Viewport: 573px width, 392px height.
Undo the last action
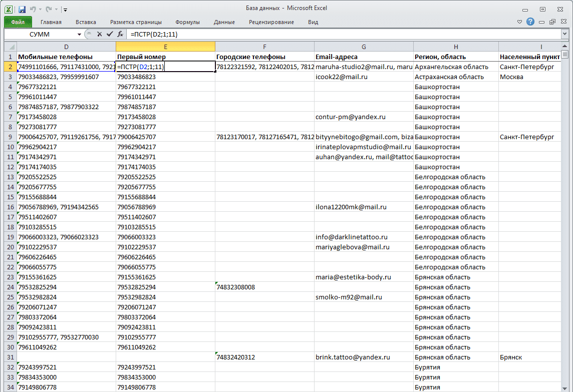click(33, 9)
